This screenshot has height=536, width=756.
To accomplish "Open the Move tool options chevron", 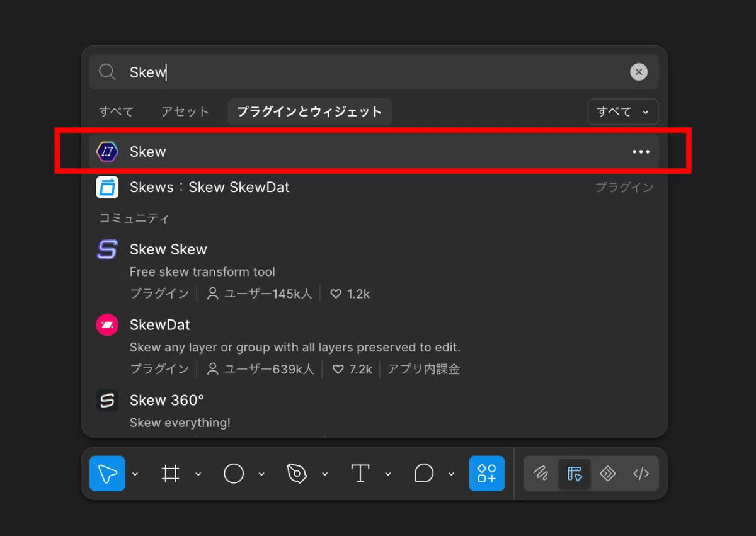I will tap(135, 474).
